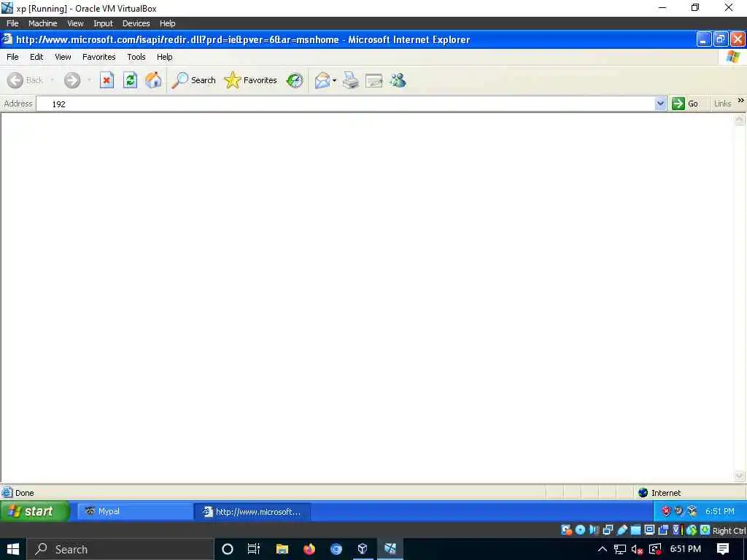Click the Go button beside the address bar
747x560 pixels.
tap(684, 104)
